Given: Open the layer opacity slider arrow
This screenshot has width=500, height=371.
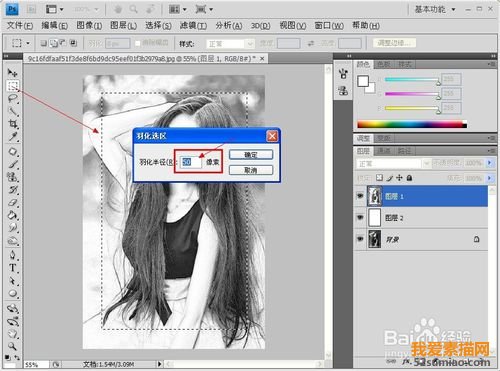Looking at the screenshot, I should pos(489,163).
